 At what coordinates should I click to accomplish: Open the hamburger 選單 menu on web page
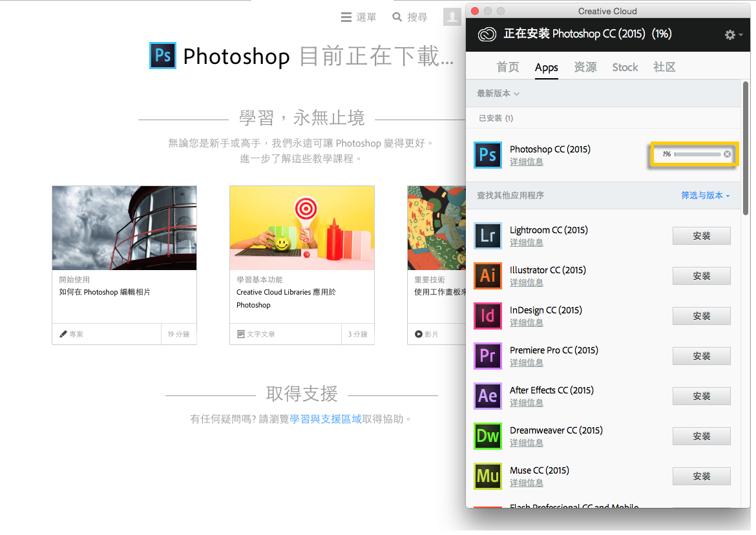(x=358, y=17)
